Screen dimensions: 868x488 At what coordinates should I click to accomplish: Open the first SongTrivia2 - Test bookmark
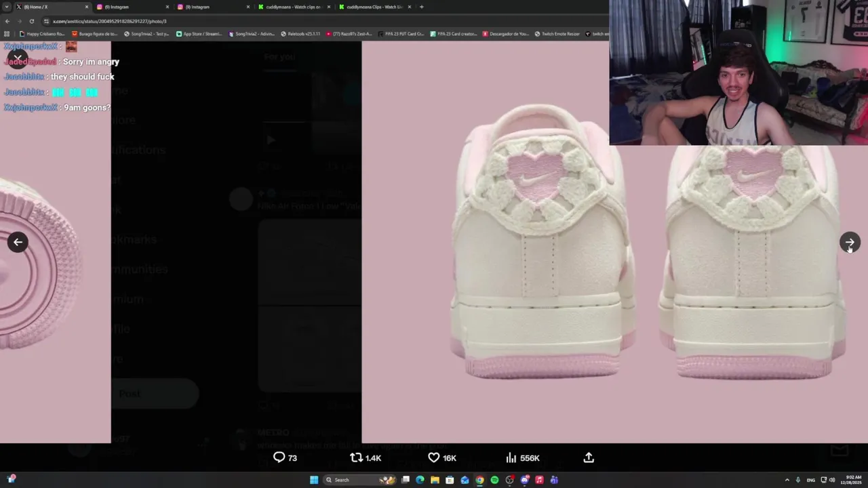click(x=146, y=33)
